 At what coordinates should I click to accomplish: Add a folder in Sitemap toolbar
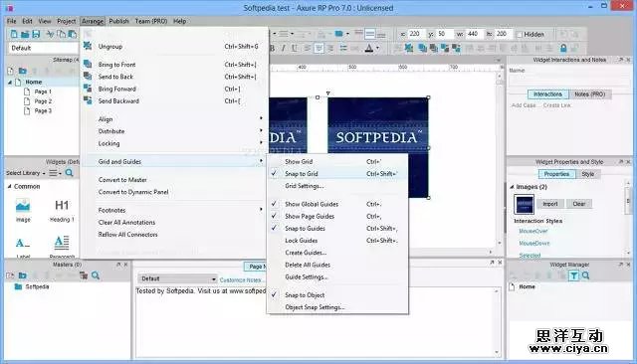(23, 71)
